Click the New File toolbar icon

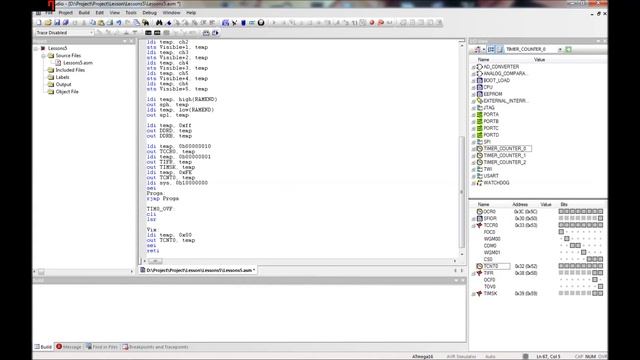[x=39, y=23]
